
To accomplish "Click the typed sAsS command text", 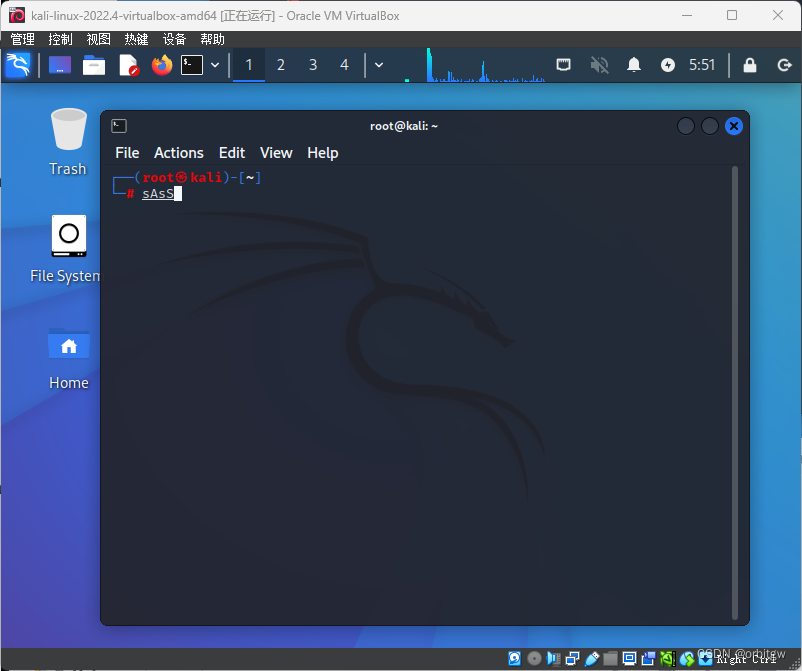I will (158, 193).
